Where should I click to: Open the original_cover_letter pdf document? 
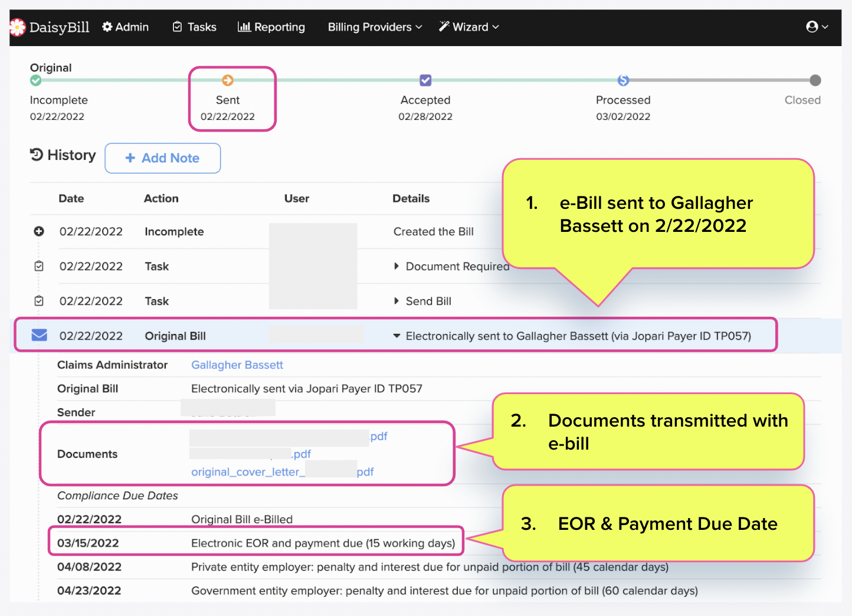(x=283, y=472)
